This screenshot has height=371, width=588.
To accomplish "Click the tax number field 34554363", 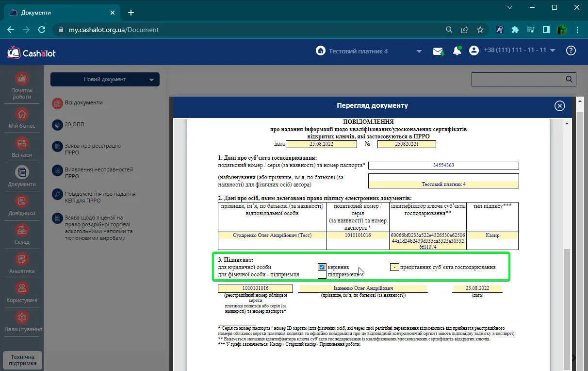I will pyautogui.click(x=443, y=166).
